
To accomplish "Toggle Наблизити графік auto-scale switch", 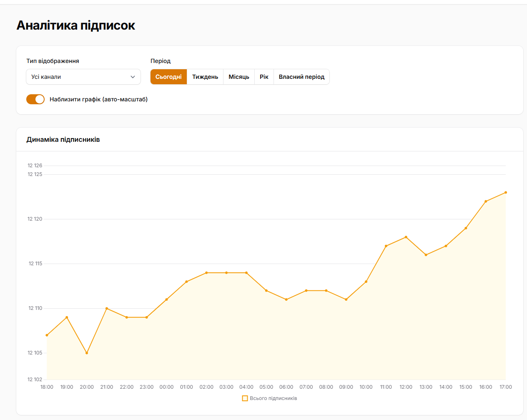I will tap(35, 99).
